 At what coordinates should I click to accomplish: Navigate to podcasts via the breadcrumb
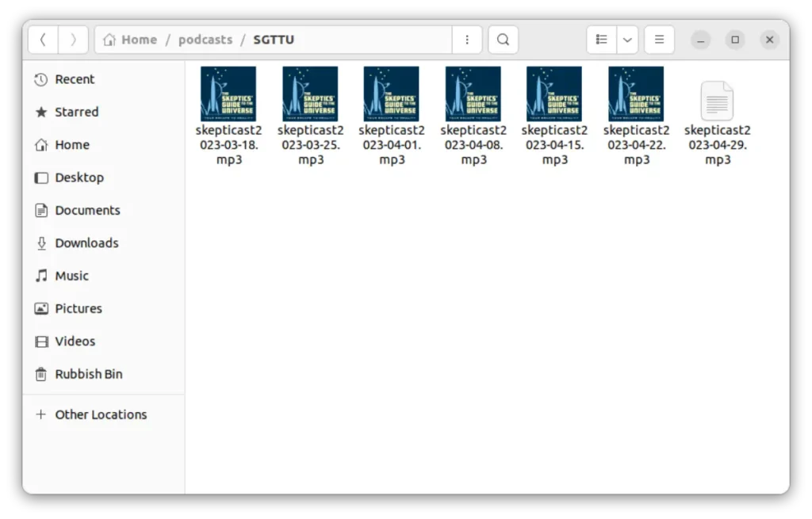click(205, 39)
